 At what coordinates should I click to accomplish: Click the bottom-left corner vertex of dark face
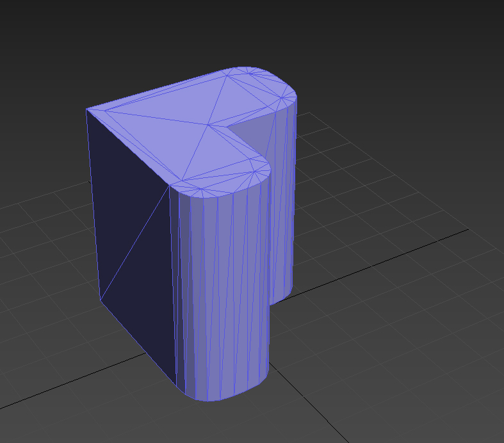[101, 300]
